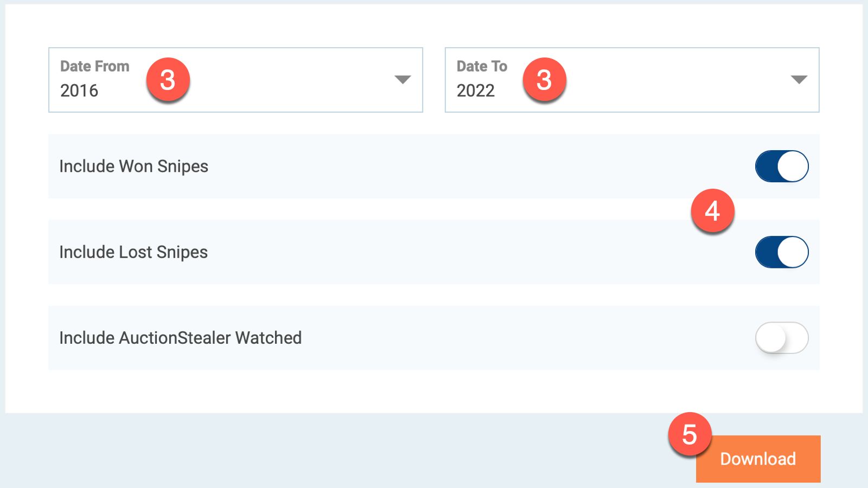Click the "Include AuctionStealer Watched" label text
The height and width of the screenshot is (488, 868).
pos(180,338)
